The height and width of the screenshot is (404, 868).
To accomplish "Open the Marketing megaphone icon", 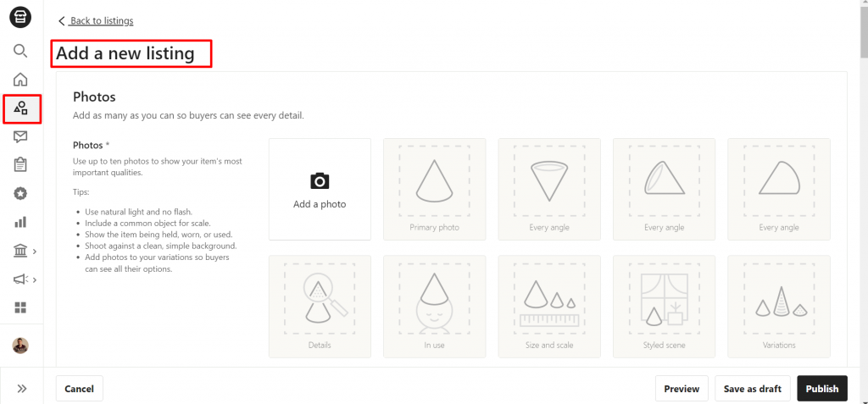I will [20, 279].
